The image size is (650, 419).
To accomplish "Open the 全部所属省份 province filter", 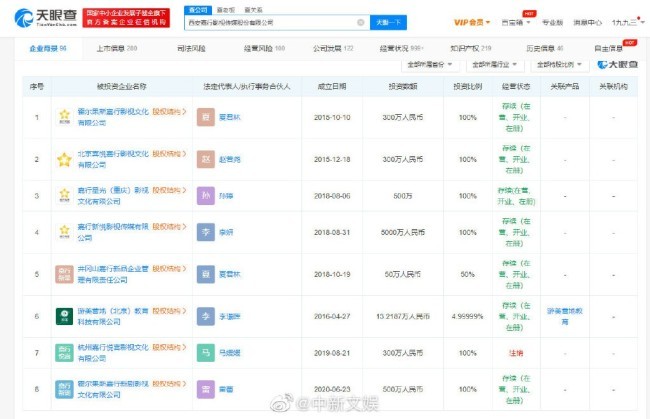I will click(x=429, y=65).
